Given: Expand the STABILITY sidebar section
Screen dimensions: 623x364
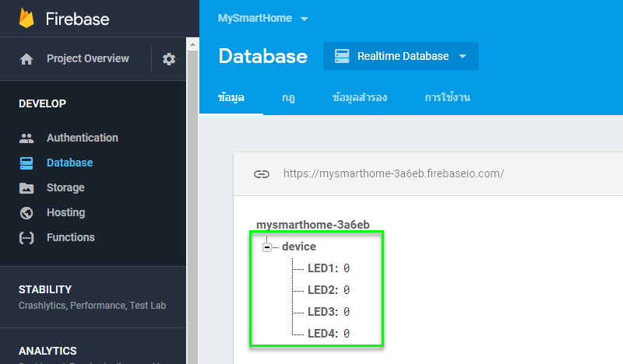Looking at the screenshot, I should [45, 289].
